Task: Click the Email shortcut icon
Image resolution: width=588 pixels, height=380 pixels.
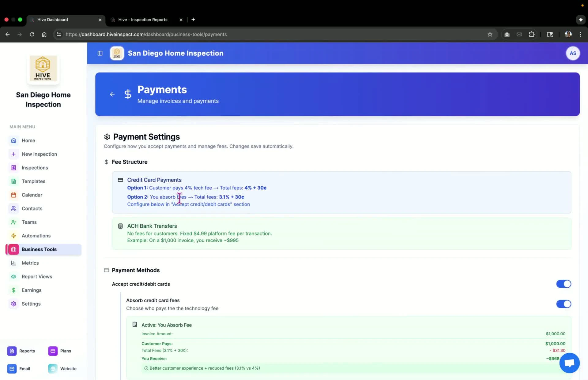Action: pyautogui.click(x=12, y=369)
